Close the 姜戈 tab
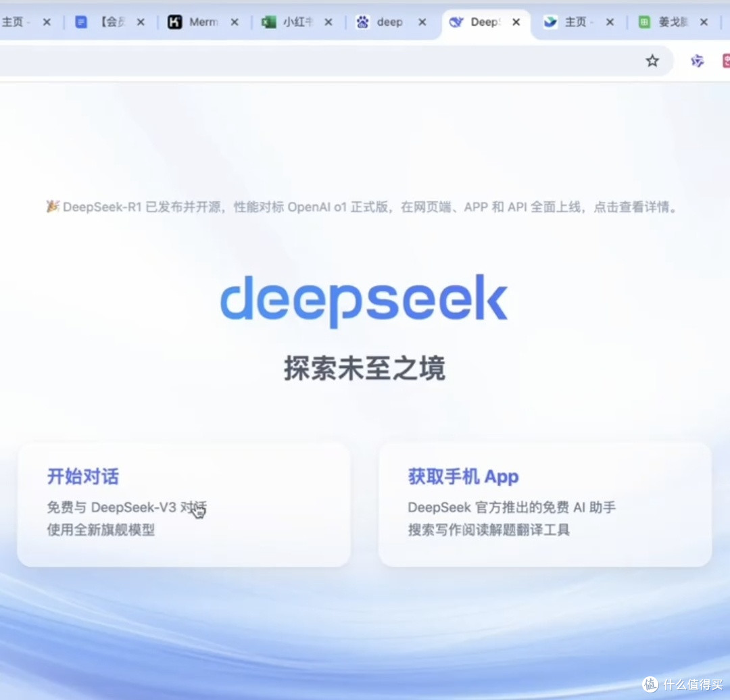730x700 pixels. [x=704, y=22]
